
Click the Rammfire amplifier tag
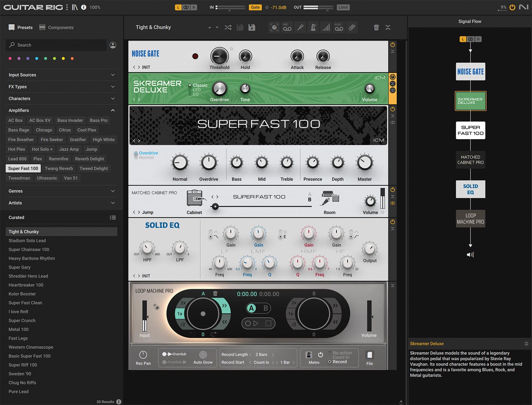58,159
